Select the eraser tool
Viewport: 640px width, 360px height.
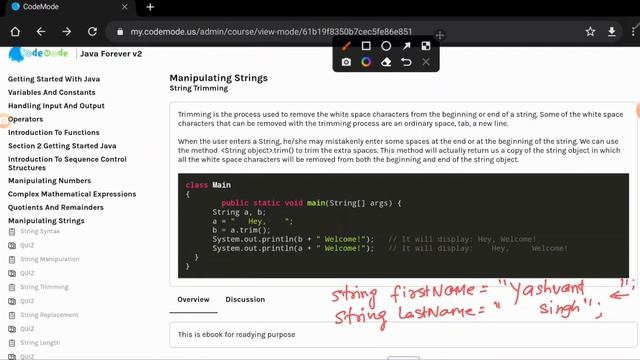click(x=386, y=62)
